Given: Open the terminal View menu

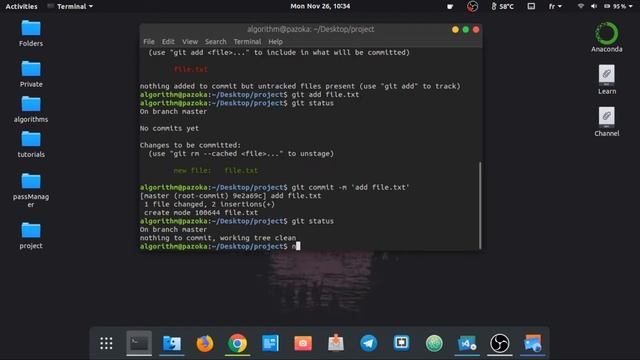Looking at the screenshot, I should point(190,42).
